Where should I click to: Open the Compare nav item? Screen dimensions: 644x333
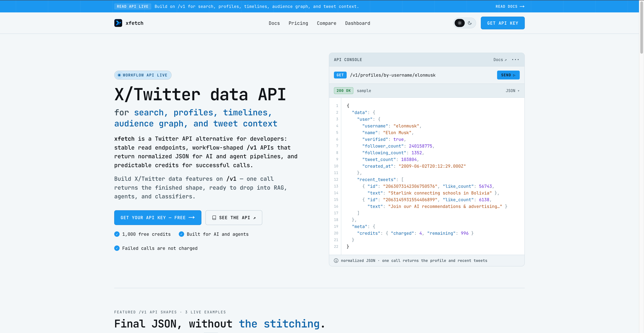327,23
